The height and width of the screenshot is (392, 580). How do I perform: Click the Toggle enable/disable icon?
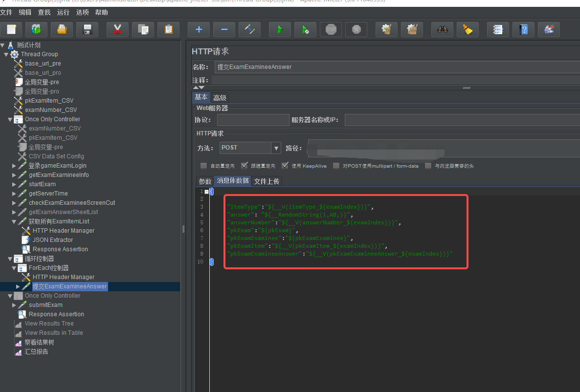click(250, 30)
